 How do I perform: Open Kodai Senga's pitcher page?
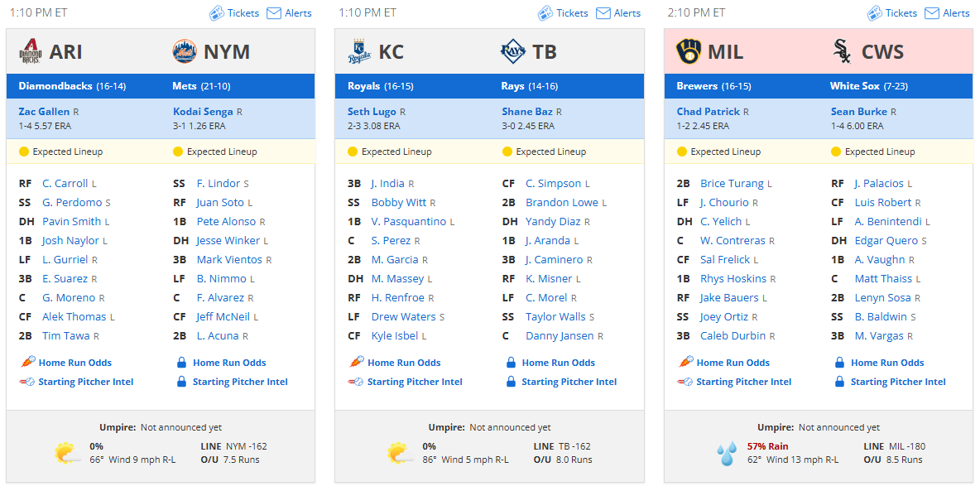click(x=203, y=111)
